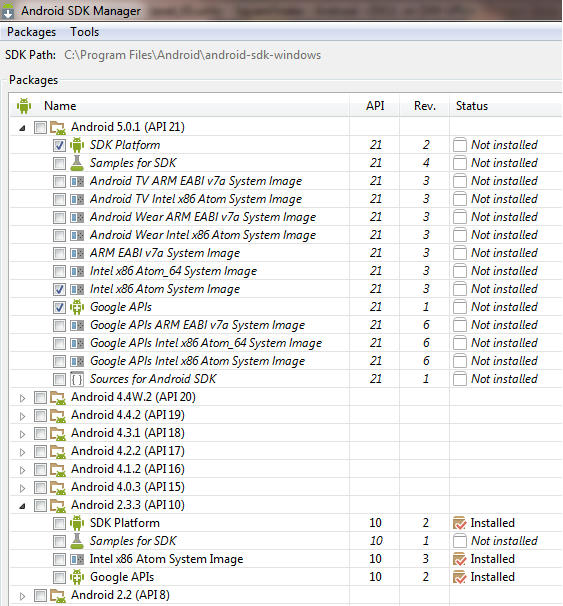Open the Packages menu
563x606 pixels.
31,32
